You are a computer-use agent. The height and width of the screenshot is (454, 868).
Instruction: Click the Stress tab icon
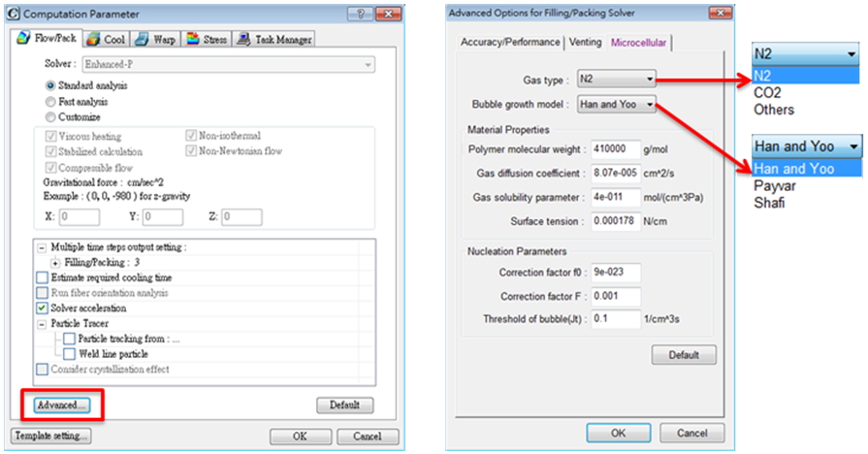pyautogui.click(x=193, y=39)
